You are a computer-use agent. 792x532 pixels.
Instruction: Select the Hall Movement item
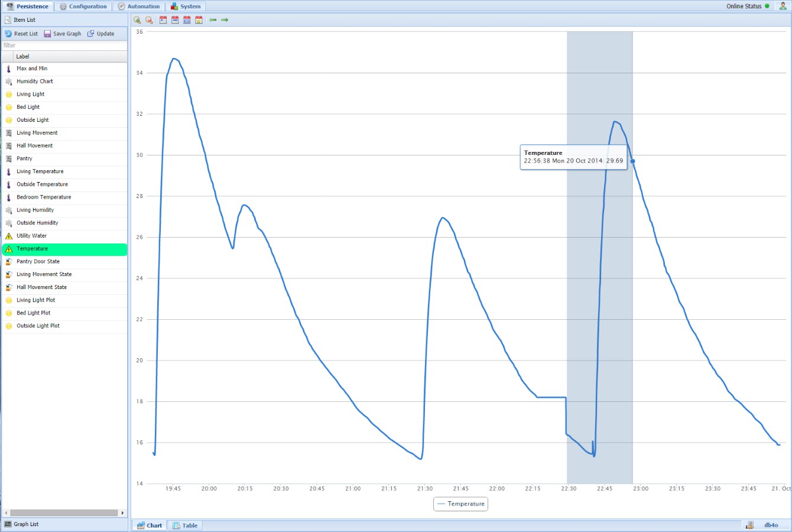coord(64,145)
